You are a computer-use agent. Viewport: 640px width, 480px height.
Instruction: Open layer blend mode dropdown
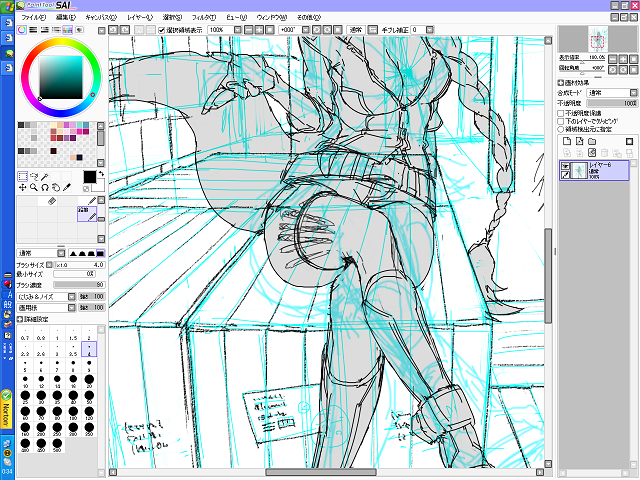(x=633, y=93)
